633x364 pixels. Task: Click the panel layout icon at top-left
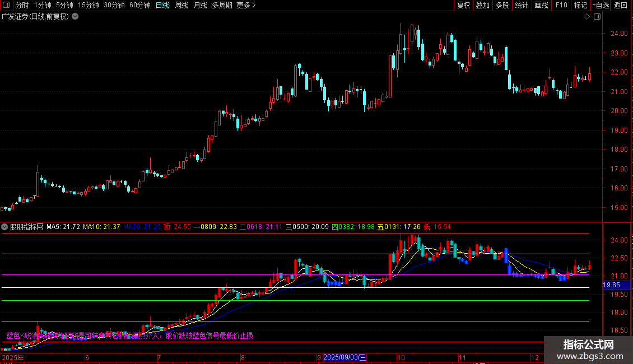pos(6,5)
